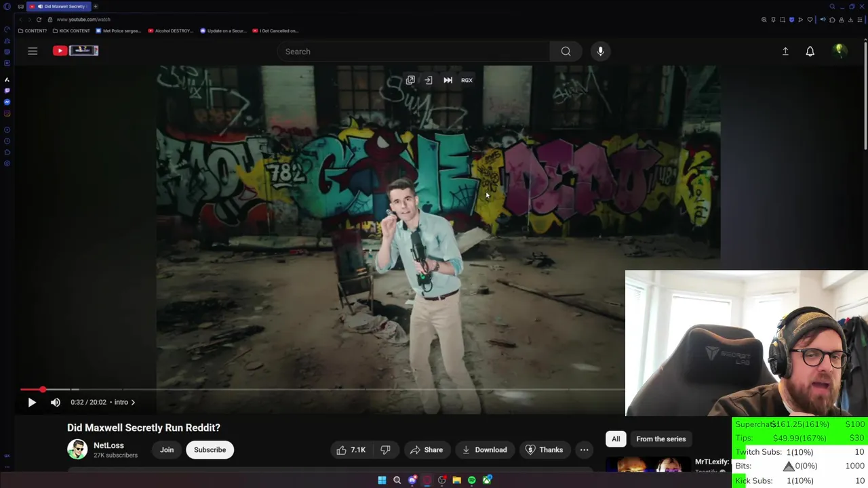
Task: Dislike the video
Action: (385, 450)
